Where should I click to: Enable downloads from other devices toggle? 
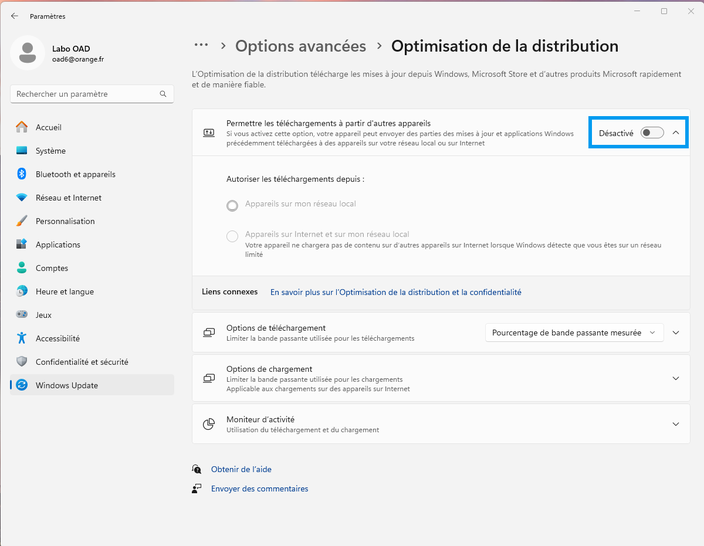click(651, 133)
